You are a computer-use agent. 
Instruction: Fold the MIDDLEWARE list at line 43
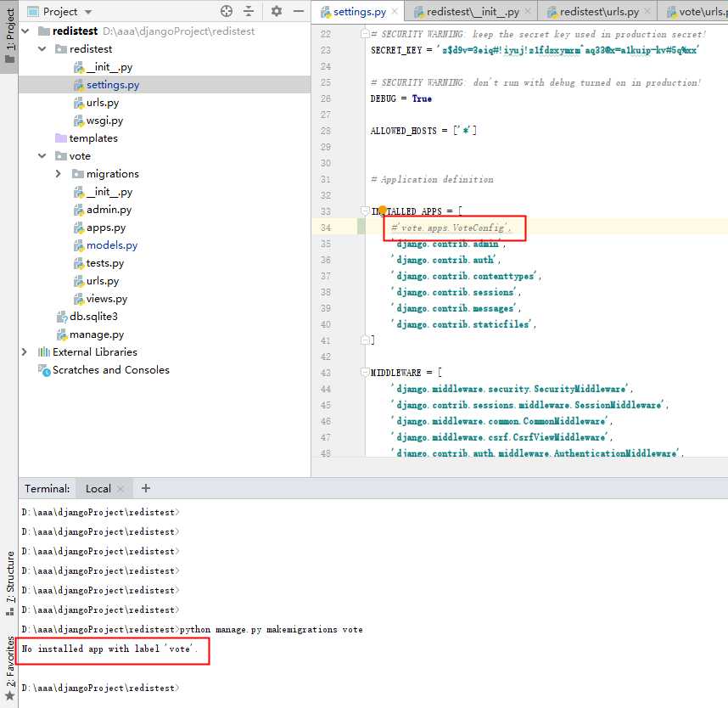point(365,372)
